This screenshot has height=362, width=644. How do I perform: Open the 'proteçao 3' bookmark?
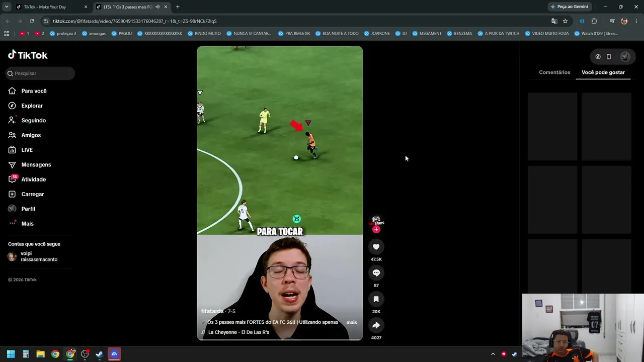63,34
